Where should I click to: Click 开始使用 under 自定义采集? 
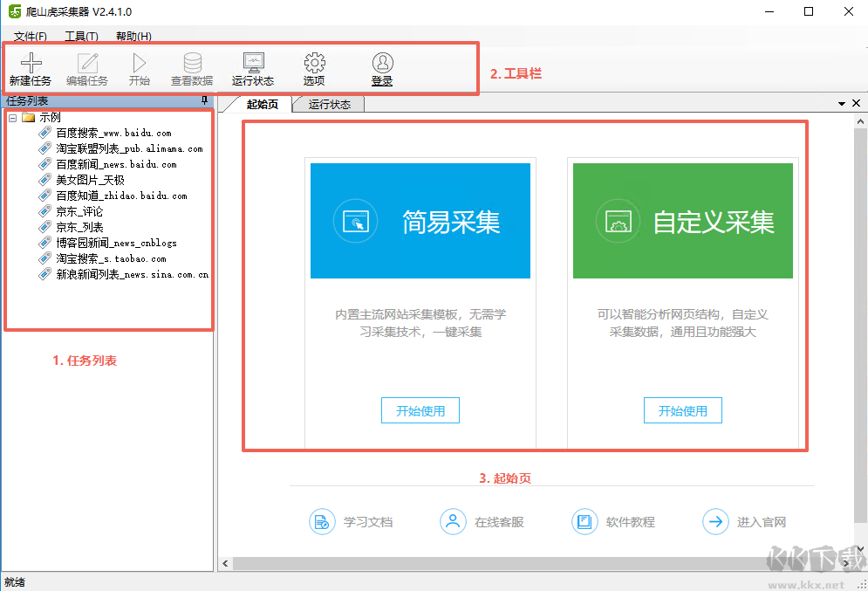pyautogui.click(x=682, y=410)
